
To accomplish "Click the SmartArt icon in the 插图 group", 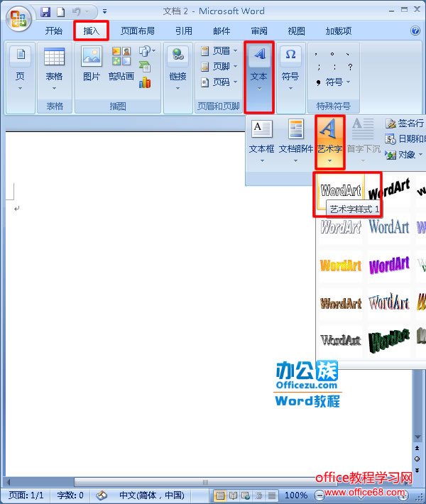I will click(145, 67).
